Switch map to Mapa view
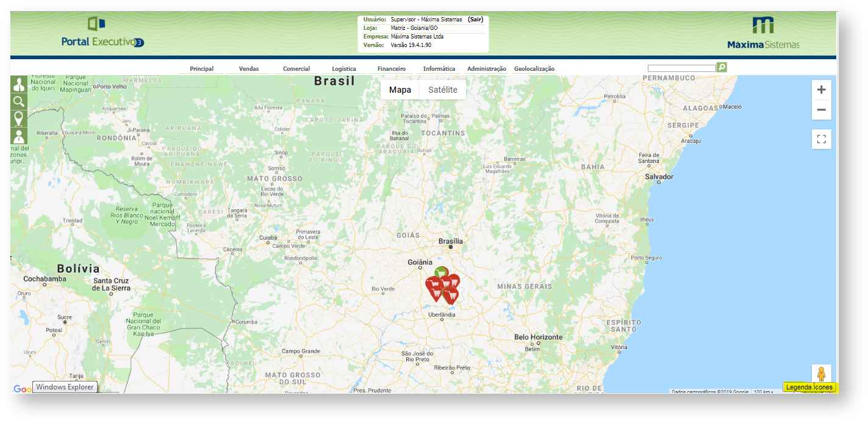 [x=400, y=90]
